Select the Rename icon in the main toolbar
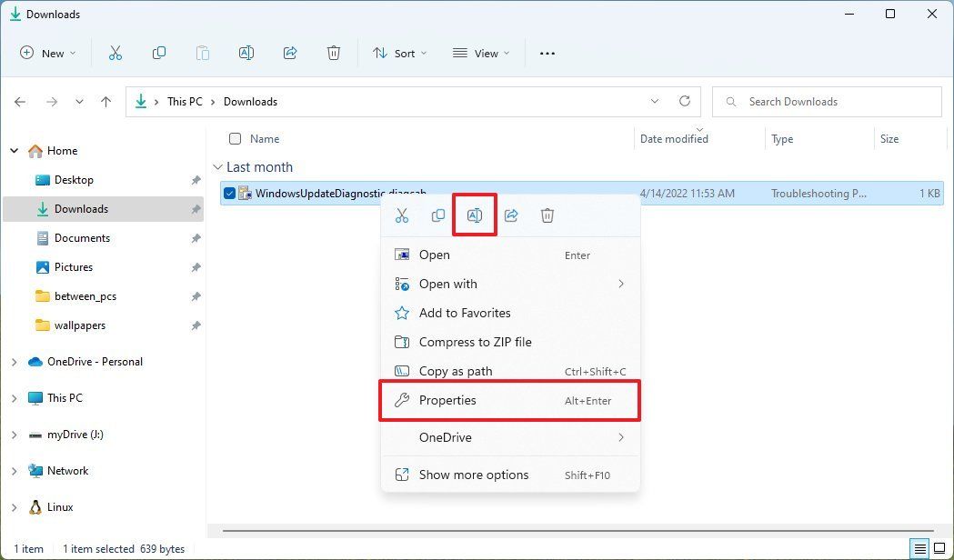Image resolution: width=954 pixels, height=560 pixels. click(x=246, y=53)
